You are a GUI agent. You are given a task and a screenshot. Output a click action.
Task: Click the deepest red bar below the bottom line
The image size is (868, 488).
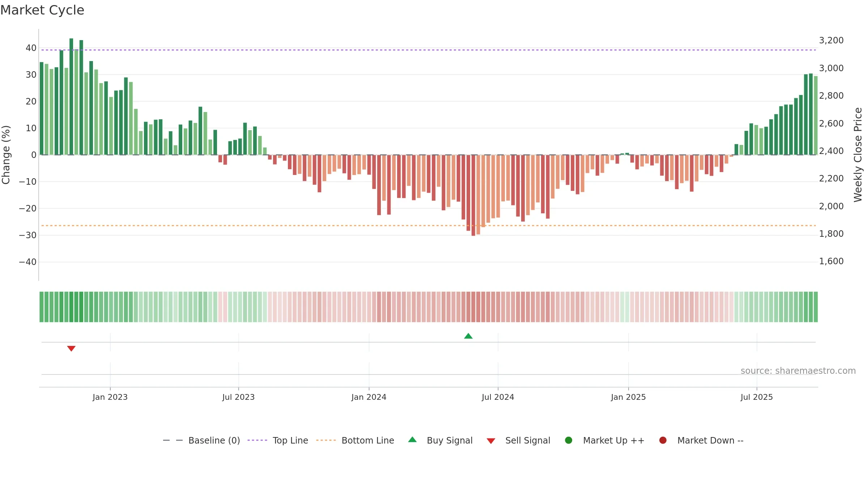click(473, 195)
